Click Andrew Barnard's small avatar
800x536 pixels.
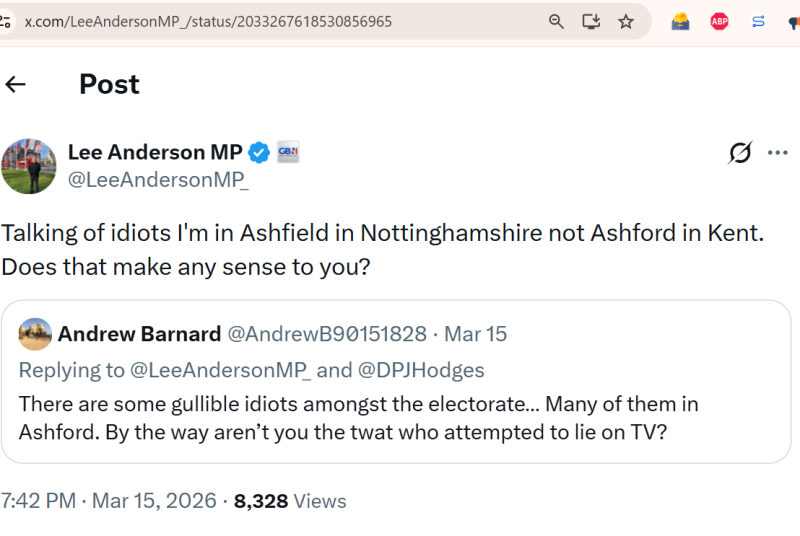coord(35,334)
